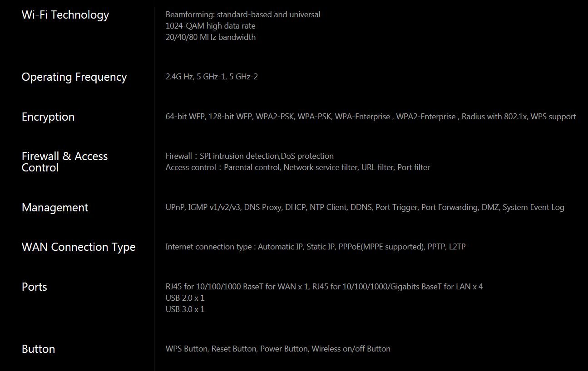Click the USB 3.0 x 1 entry

click(185, 309)
